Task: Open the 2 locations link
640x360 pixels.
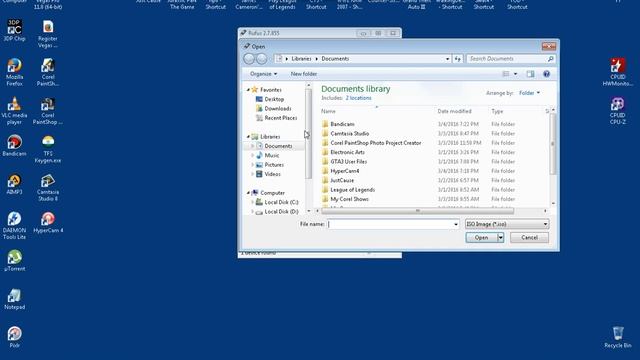Action: point(358,98)
